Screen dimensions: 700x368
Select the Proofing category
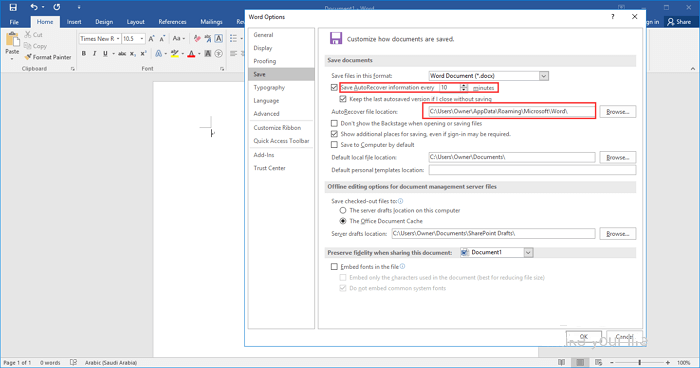click(x=265, y=61)
